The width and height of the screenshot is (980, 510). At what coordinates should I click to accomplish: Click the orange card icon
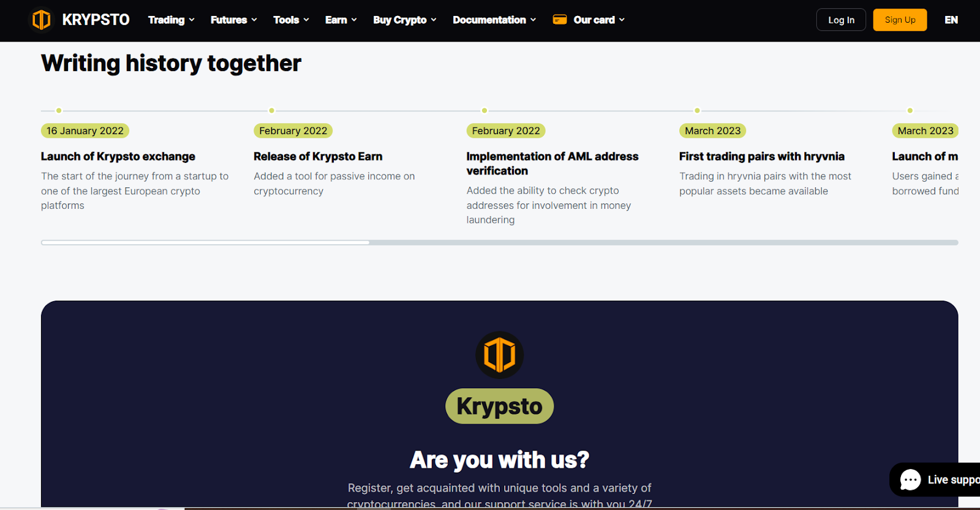[560, 20]
